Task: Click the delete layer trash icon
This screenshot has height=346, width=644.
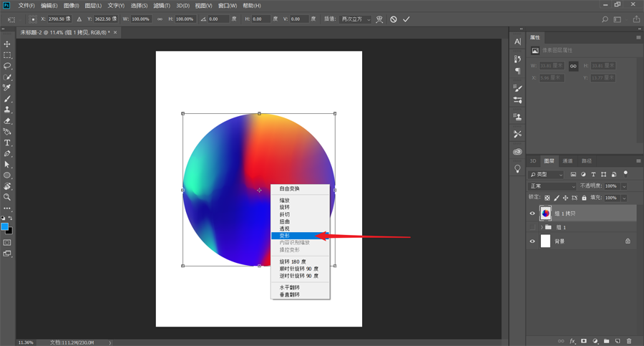Action: coord(629,341)
